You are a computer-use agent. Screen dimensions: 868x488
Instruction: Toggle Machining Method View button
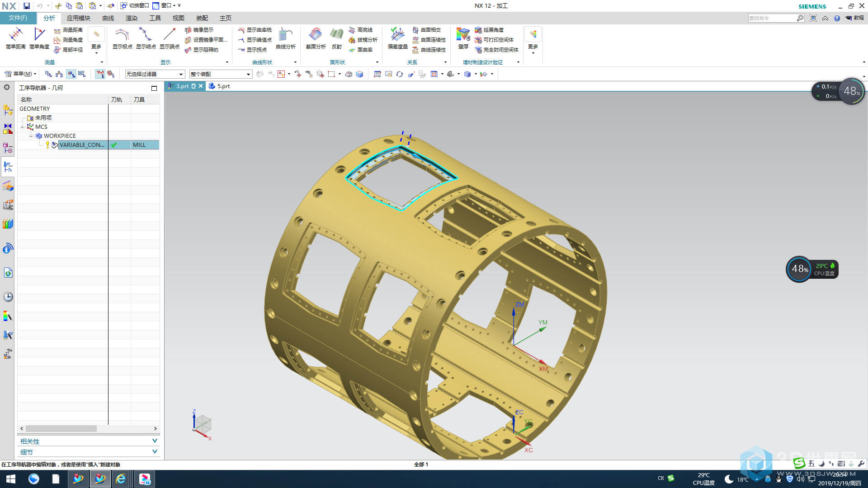tap(82, 74)
